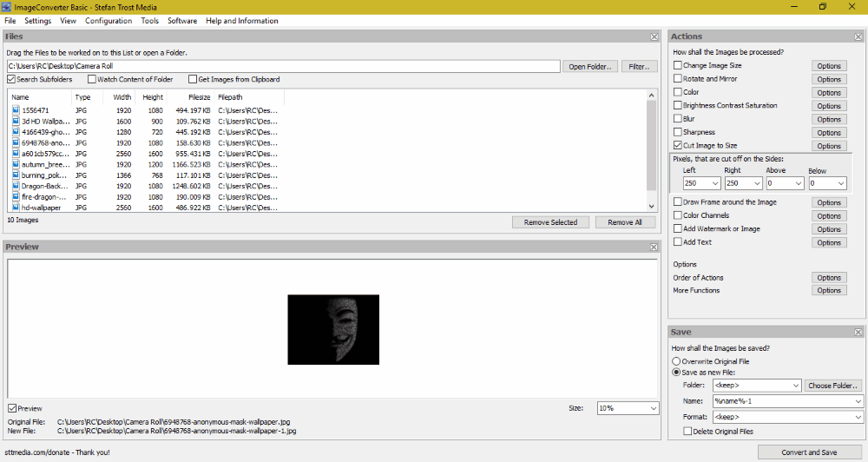Select Overwrite Original File radio button

(x=676, y=361)
